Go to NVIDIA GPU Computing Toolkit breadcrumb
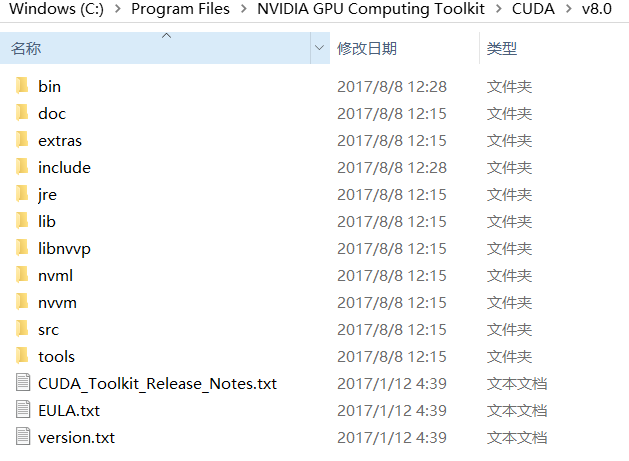The width and height of the screenshot is (629, 461). (x=371, y=8)
